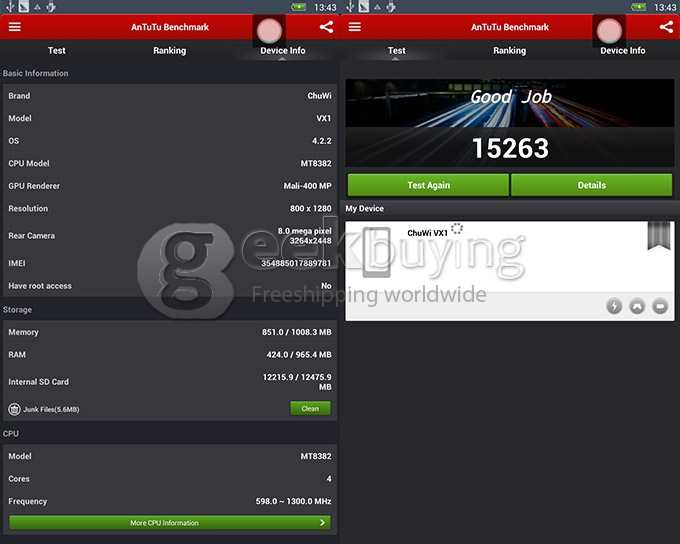Open hamburger menu in right AnTuTu screen
680x544 pixels.
tap(355, 27)
